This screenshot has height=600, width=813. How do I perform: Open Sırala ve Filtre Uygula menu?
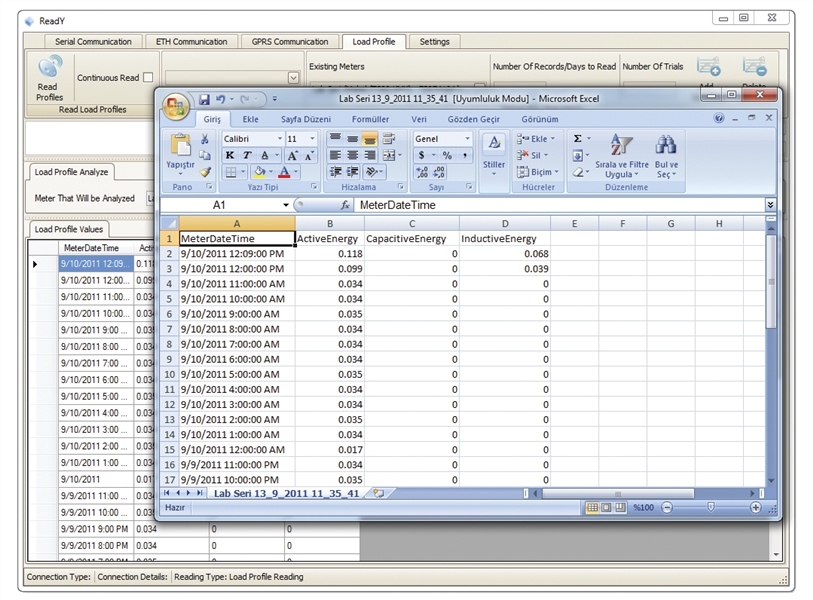point(622,156)
